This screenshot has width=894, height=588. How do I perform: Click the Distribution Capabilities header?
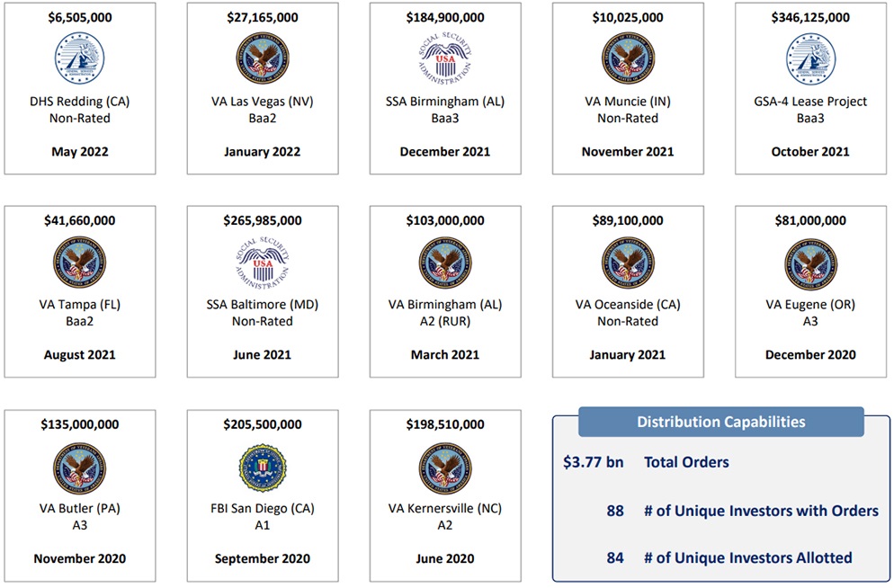point(720,422)
